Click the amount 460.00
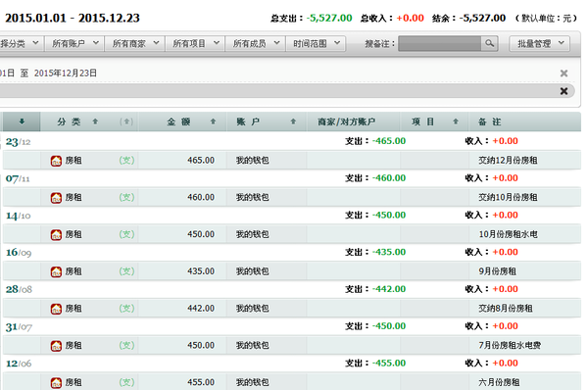588x390 pixels. point(201,197)
